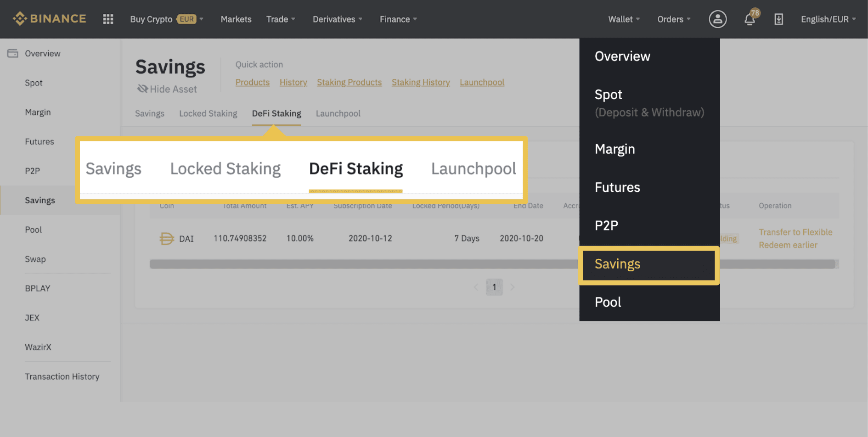
Task: Switch to the DeFi Staking tab
Action: point(276,113)
